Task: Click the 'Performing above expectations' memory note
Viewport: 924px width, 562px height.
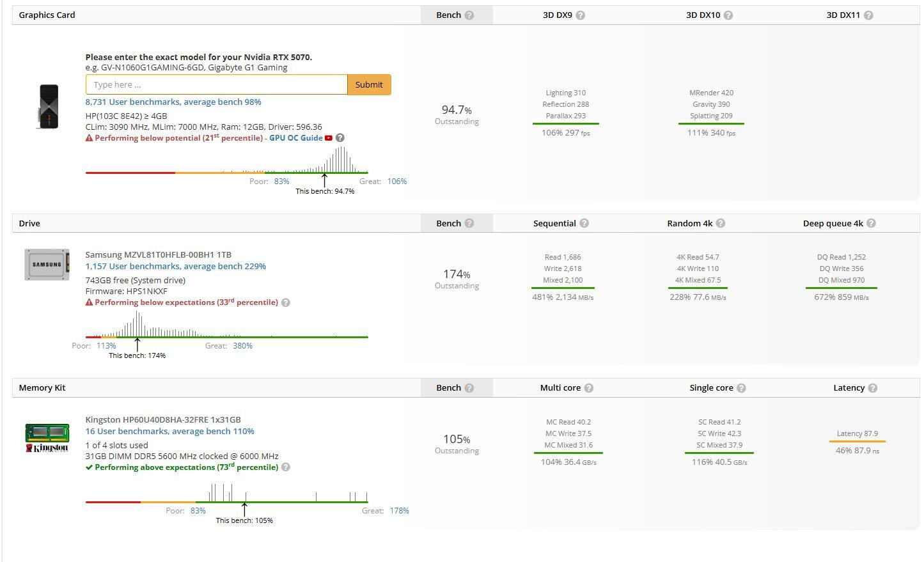Action: 182,467
